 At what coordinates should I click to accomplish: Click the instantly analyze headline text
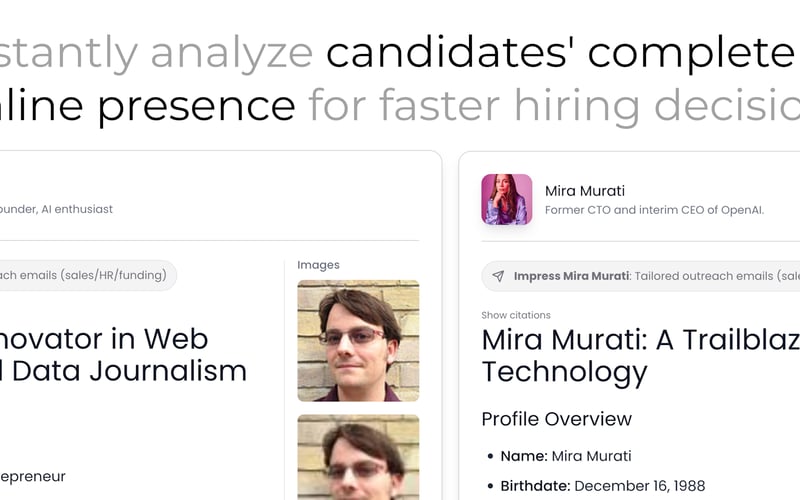(156, 53)
